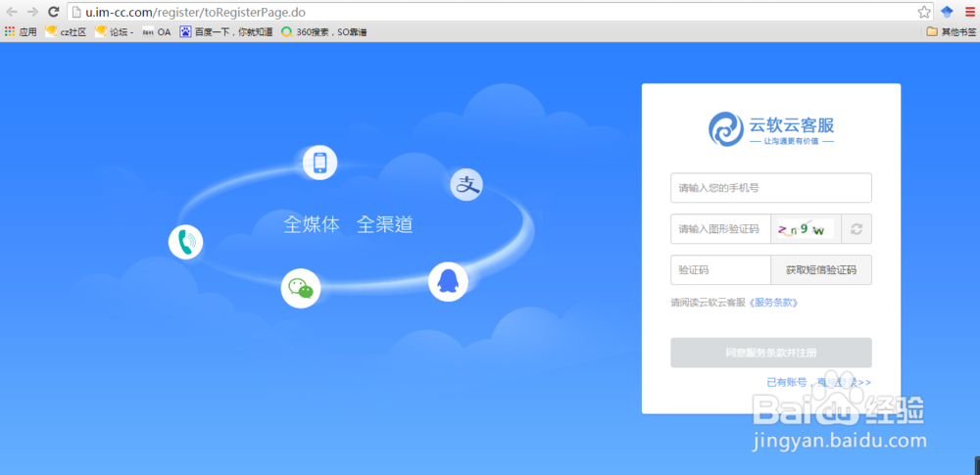Open the 360搜索 bookmark
The width and height of the screenshot is (980, 475).
323,32
